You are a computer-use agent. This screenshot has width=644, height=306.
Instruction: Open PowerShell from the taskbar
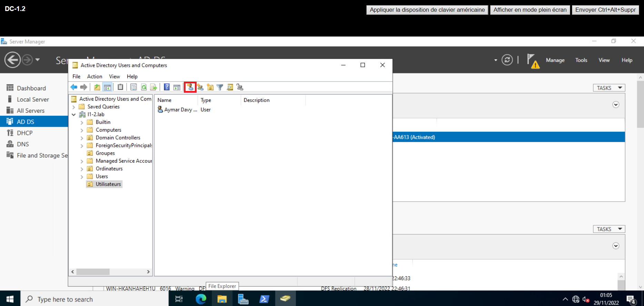point(264,299)
